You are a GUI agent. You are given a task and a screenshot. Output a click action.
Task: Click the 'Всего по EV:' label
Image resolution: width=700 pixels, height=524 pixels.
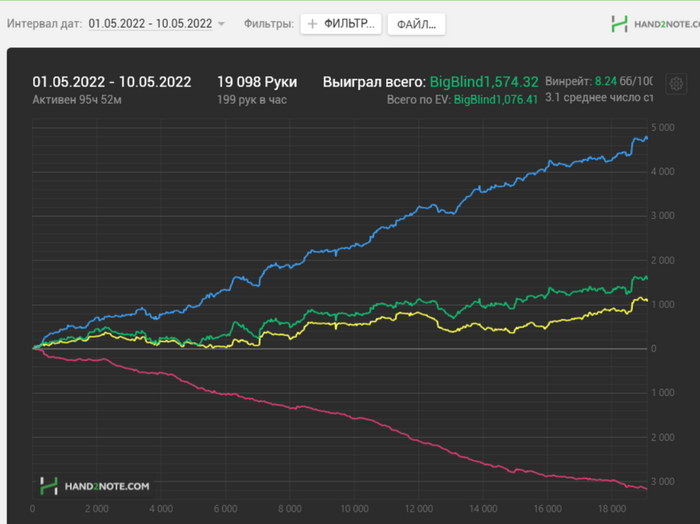[419, 100]
